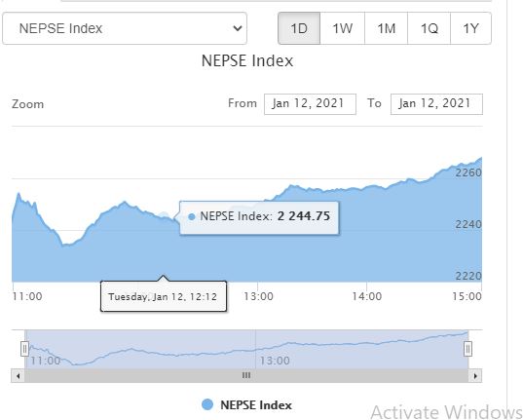
Task: Click the dropdown chevron arrow
Action: point(238,28)
